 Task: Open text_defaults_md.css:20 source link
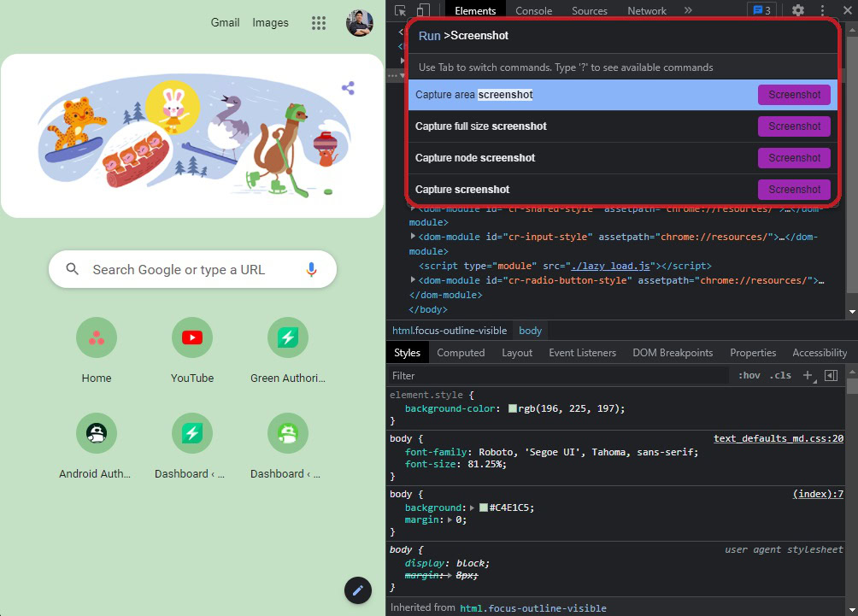point(779,438)
